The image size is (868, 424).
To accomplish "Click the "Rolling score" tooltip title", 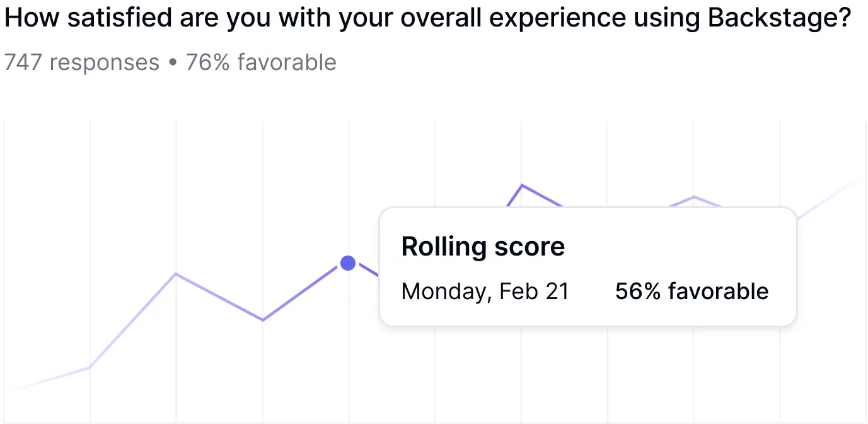I will [x=483, y=246].
